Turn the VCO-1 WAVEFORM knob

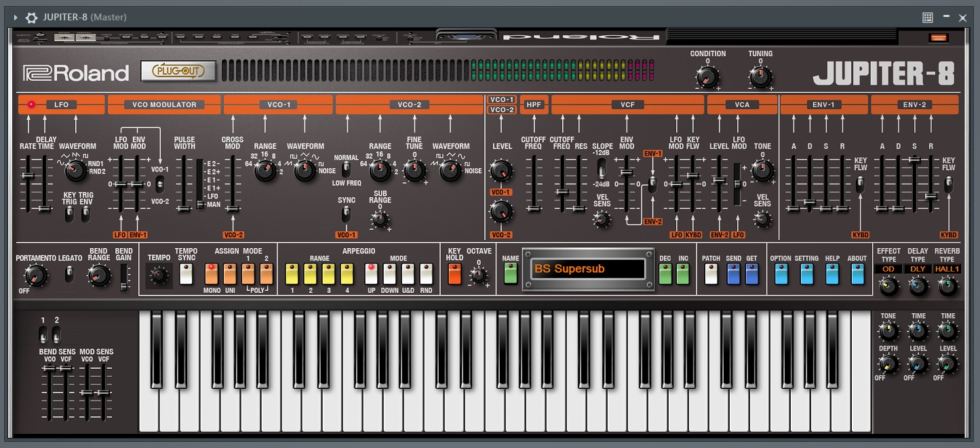(x=305, y=171)
